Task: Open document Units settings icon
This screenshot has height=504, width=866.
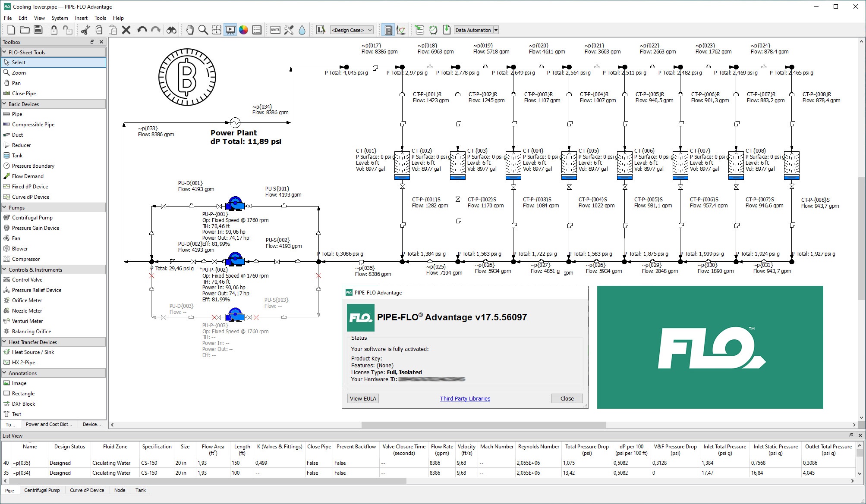Action: point(275,30)
